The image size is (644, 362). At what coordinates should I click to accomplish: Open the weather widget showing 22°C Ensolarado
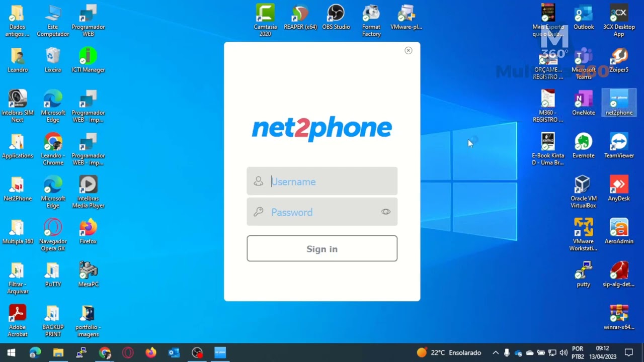pos(449,353)
